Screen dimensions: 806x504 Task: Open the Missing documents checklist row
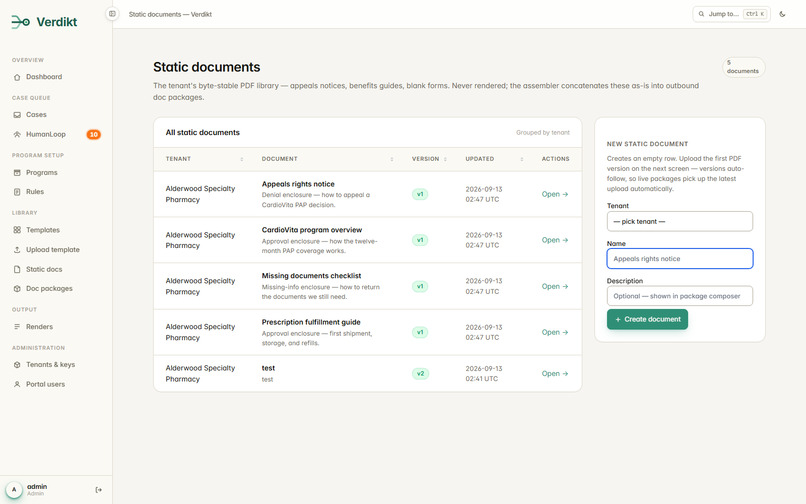click(x=555, y=286)
